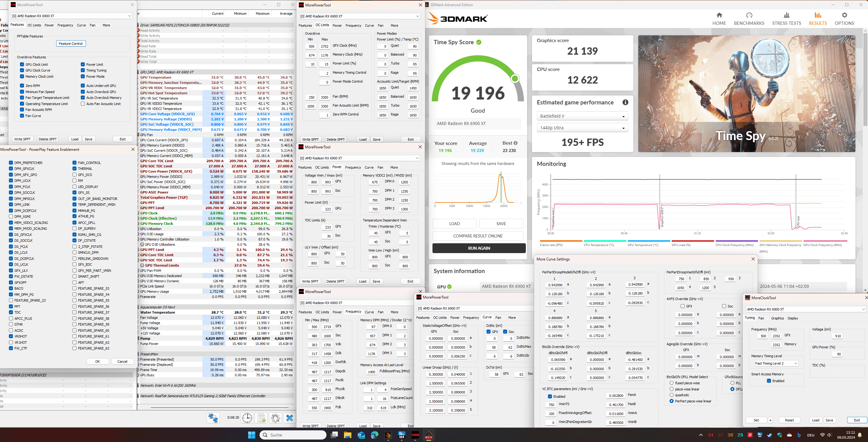Open the Windows Start menu
This screenshot has height=442, width=868.
pos(251,435)
